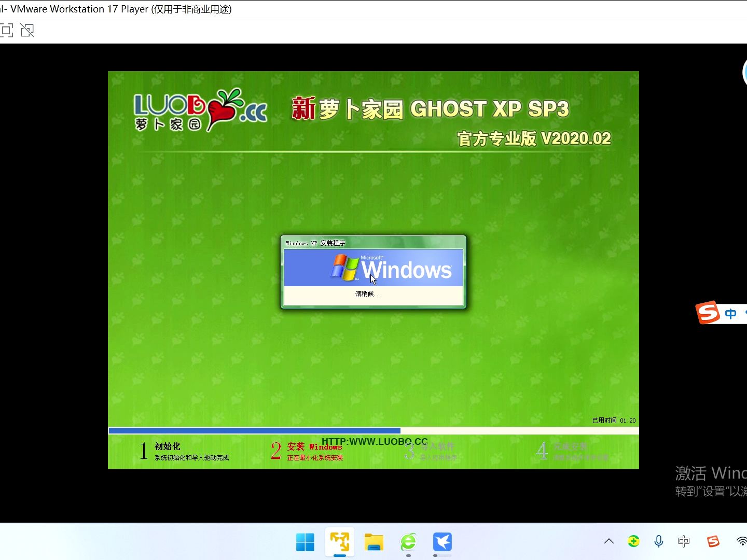Click the 系统初始化和导入驱动完成 status text
Image resolution: width=747 pixels, height=560 pixels.
click(191, 458)
